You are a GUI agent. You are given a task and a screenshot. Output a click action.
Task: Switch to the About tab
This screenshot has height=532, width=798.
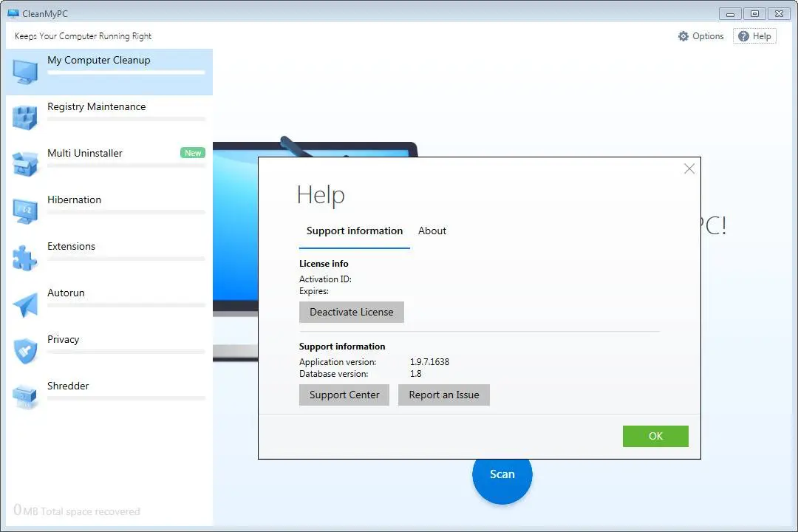coord(432,231)
